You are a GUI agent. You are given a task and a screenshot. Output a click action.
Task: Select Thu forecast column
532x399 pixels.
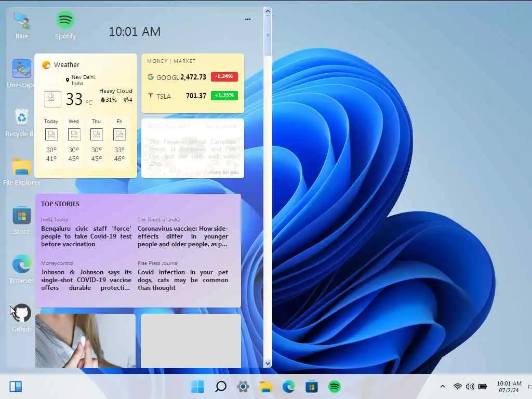(x=96, y=140)
